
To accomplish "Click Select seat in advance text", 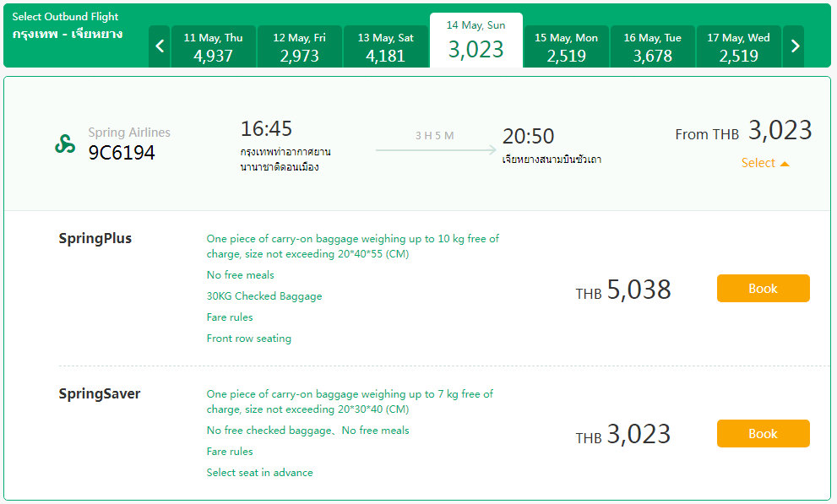I will (259, 473).
